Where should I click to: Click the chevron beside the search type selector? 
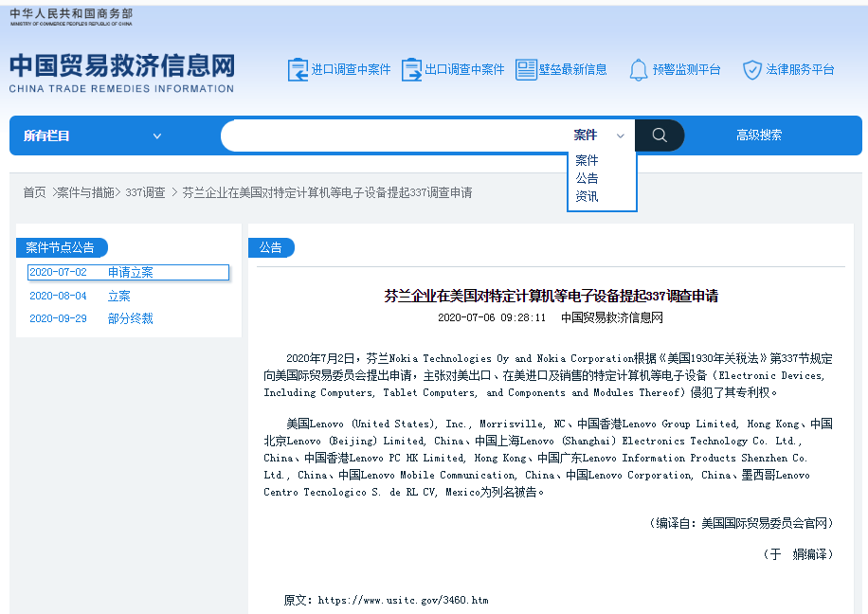coord(621,135)
